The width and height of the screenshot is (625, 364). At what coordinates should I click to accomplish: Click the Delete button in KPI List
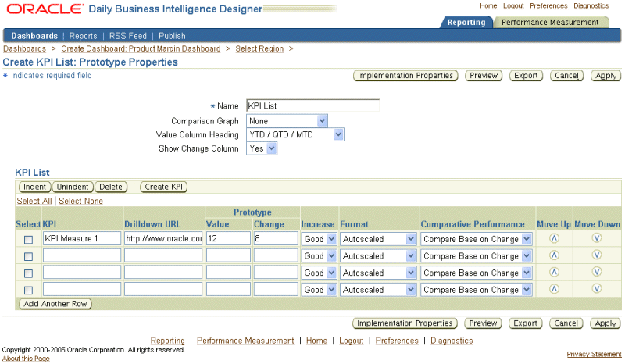pos(111,187)
